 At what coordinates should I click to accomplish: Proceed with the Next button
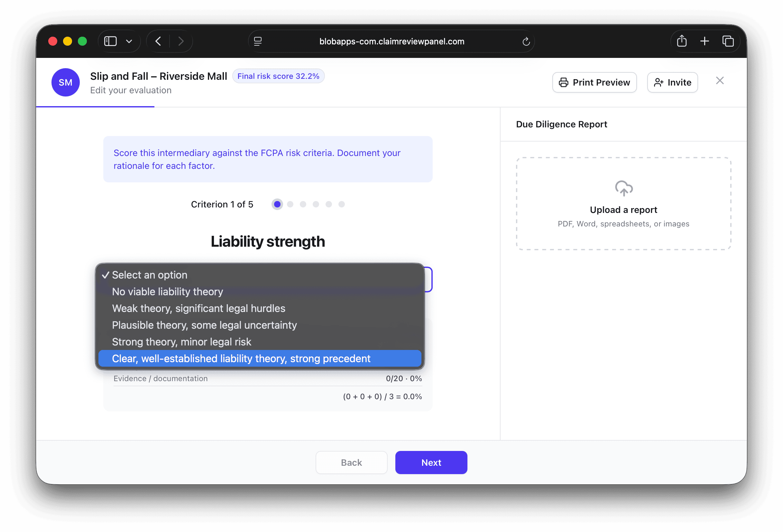(x=431, y=463)
